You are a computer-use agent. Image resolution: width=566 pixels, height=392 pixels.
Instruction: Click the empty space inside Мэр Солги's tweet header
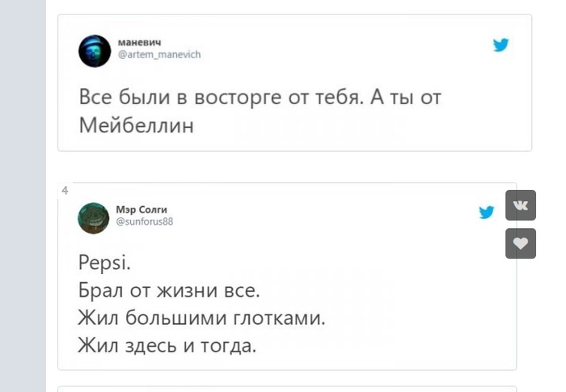[x=323, y=215]
